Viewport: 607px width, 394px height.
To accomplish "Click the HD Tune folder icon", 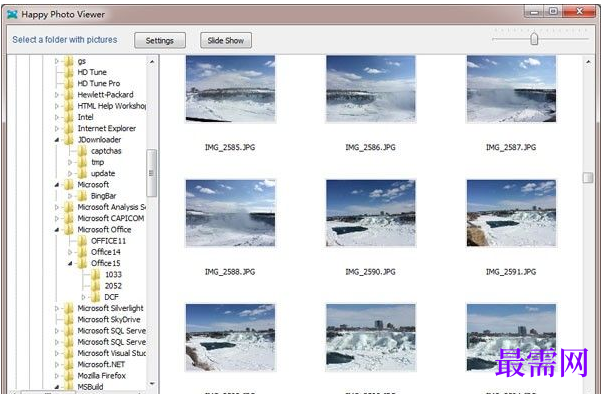I will 69,72.
